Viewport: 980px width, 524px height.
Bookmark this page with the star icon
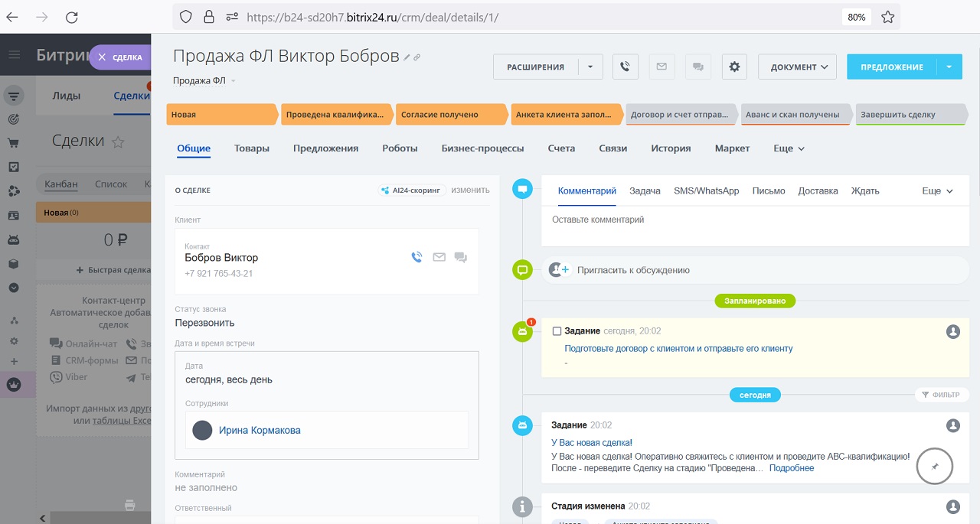click(x=887, y=17)
